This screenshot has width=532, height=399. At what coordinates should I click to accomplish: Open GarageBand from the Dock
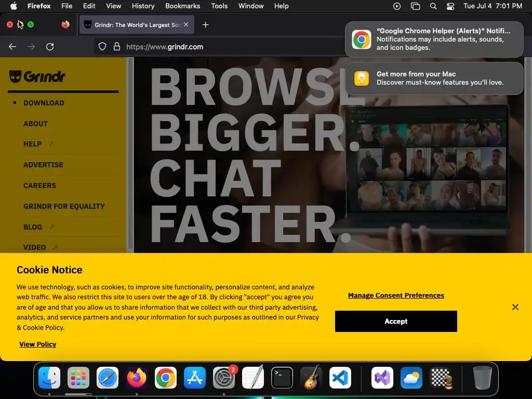click(311, 378)
